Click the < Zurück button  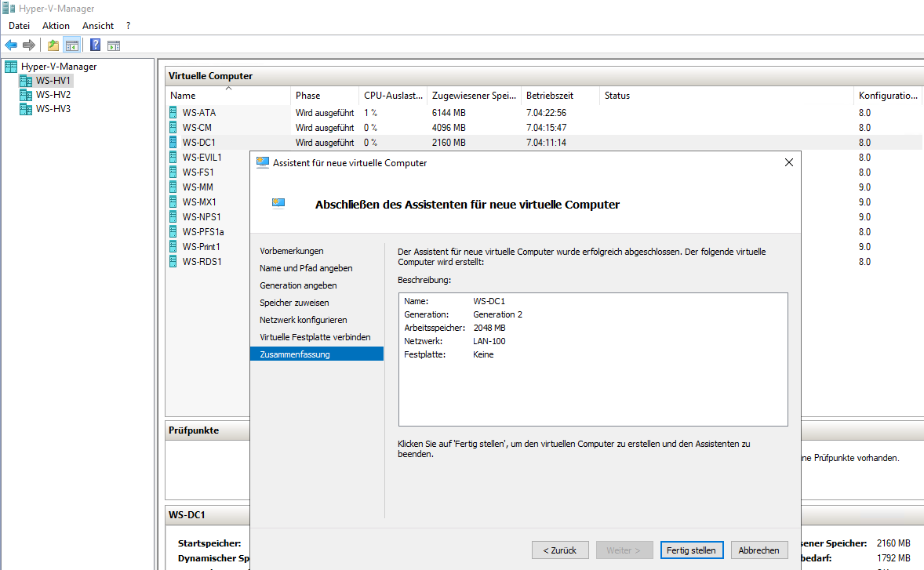click(560, 550)
